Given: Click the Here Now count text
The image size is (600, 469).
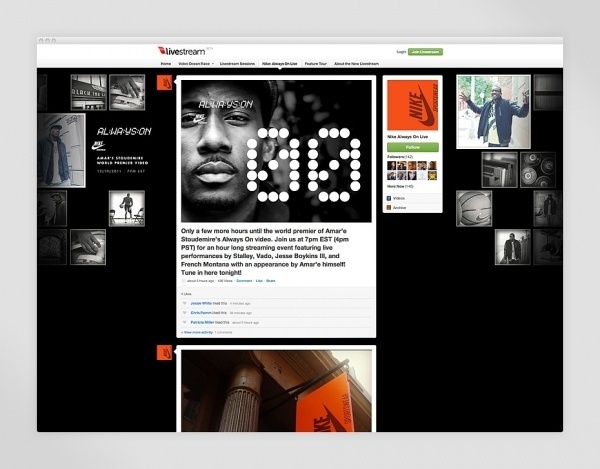Looking at the screenshot, I should [400, 186].
